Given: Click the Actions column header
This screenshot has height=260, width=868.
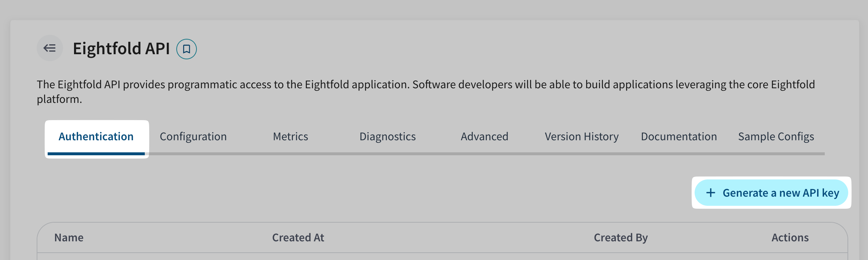Looking at the screenshot, I should point(790,238).
